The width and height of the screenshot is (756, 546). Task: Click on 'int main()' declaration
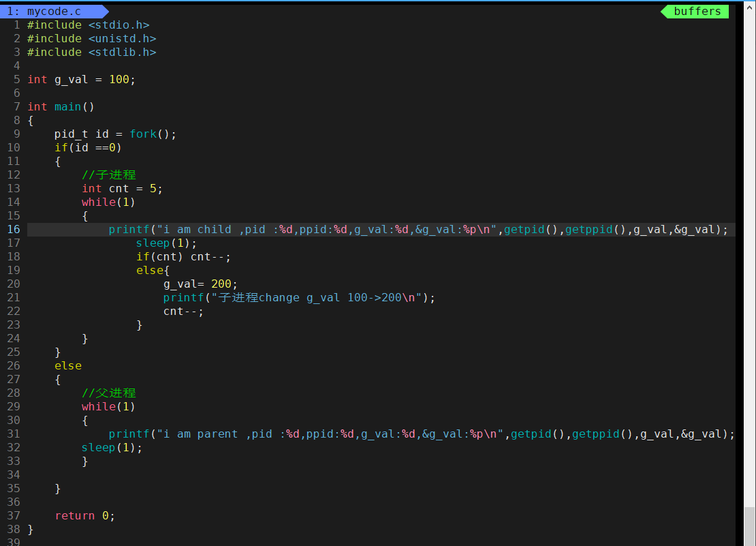click(61, 106)
